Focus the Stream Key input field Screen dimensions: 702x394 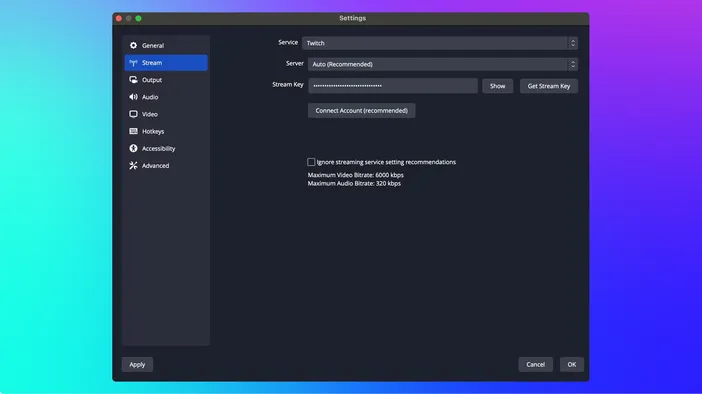click(x=393, y=86)
